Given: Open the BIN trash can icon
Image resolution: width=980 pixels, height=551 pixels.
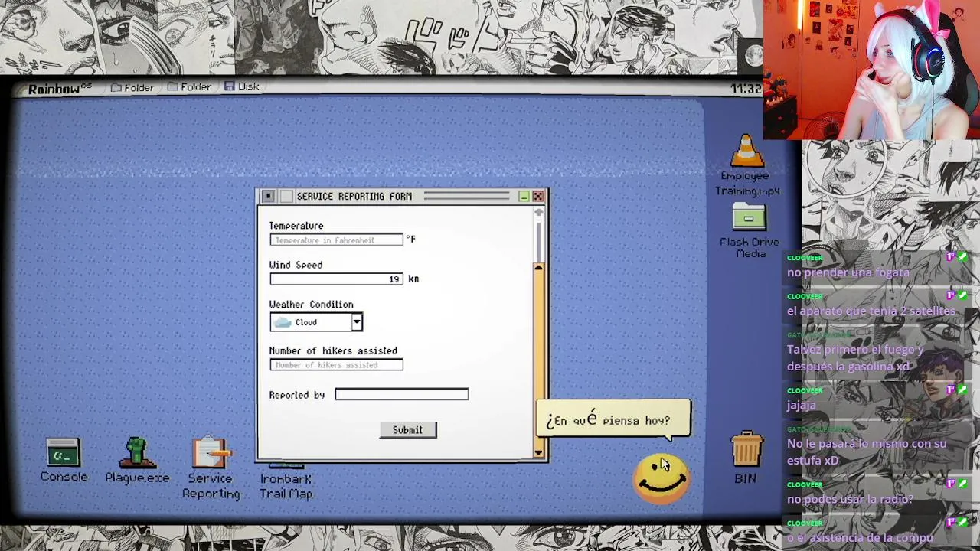Looking at the screenshot, I should click(746, 458).
